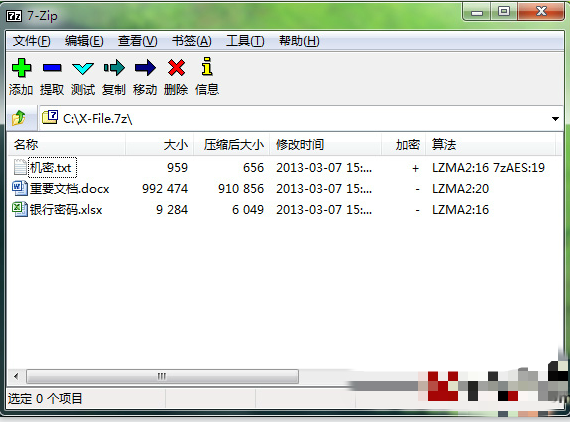Click horizontal scrollbar thumb

pyautogui.click(x=162, y=376)
